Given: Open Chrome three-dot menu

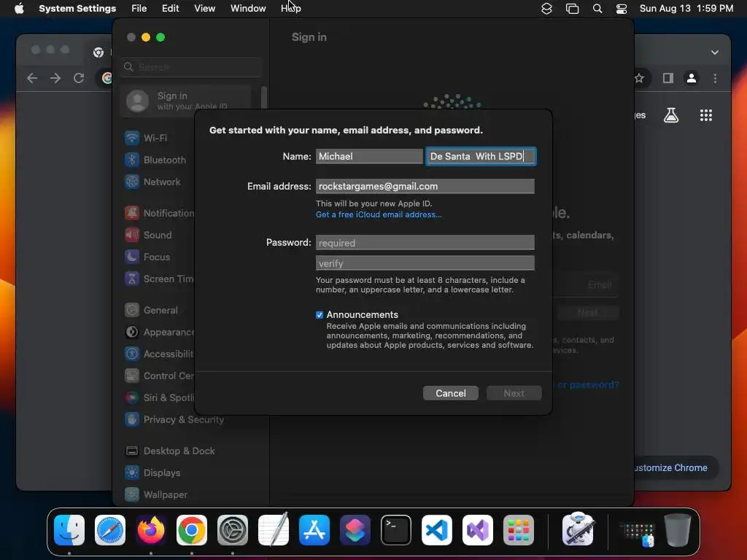Looking at the screenshot, I should (715, 78).
